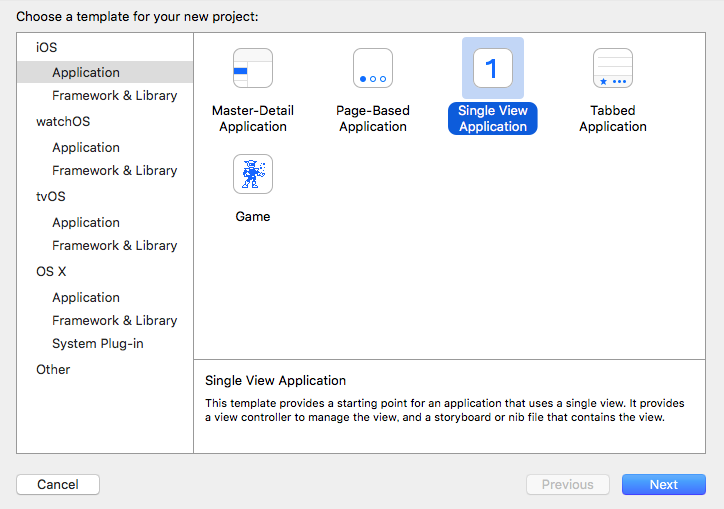Click the Cancel button
The image size is (724, 509).
pyautogui.click(x=58, y=485)
